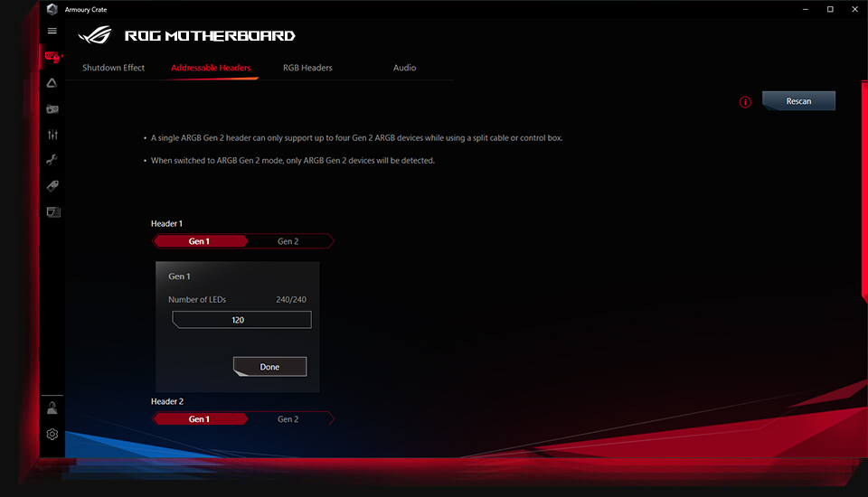868x497 pixels.
Task: Open the User Center profile icon
Action: [x=52, y=408]
